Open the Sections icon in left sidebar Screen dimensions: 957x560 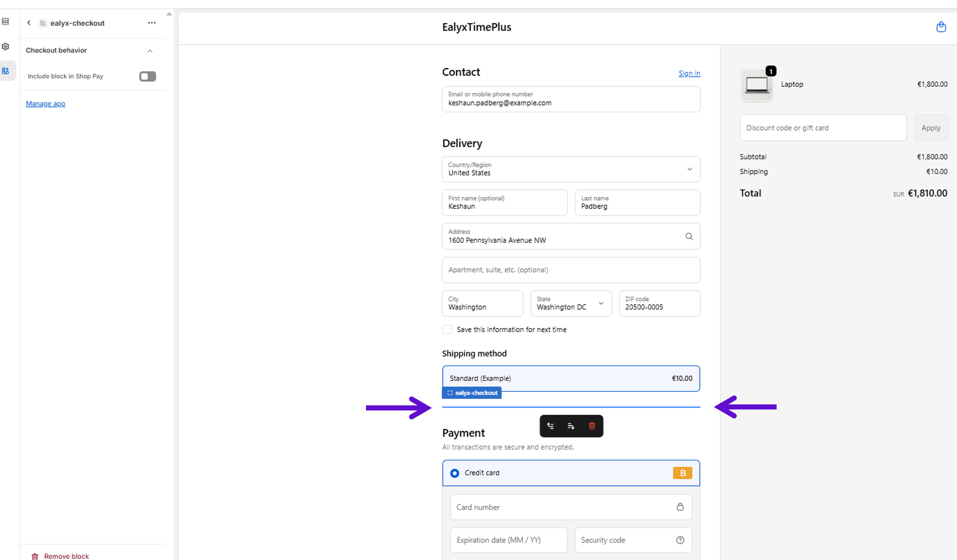coord(6,22)
